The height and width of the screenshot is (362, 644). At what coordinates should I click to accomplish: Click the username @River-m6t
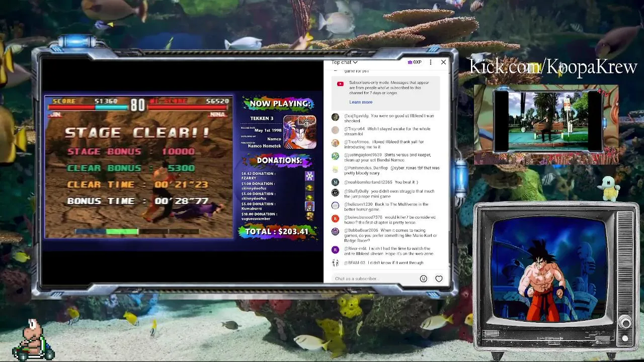pos(356,248)
